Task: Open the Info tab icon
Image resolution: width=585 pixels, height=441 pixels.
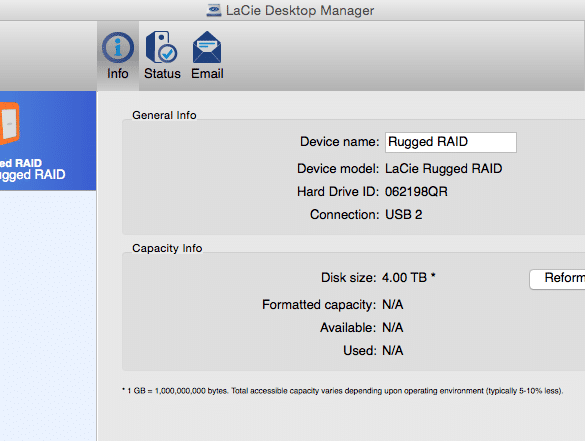Action: point(118,47)
